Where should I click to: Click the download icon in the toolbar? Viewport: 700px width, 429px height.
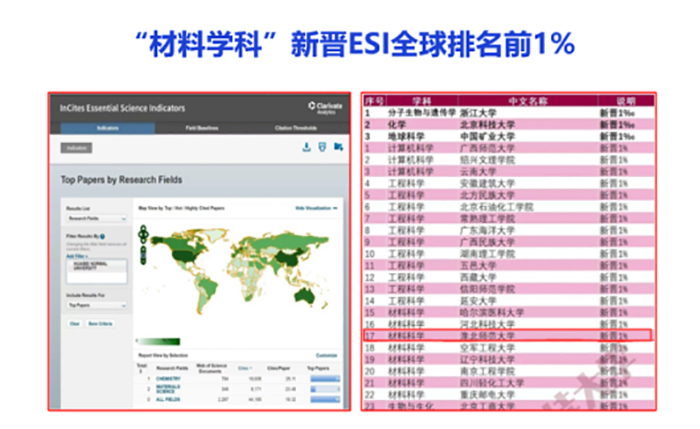[x=306, y=147]
